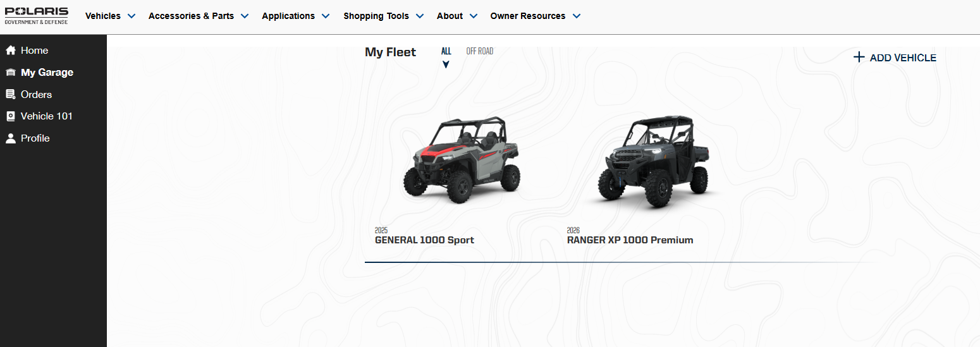Expand the Vehicles menu chevron
The width and height of the screenshot is (980, 347).
point(132,16)
